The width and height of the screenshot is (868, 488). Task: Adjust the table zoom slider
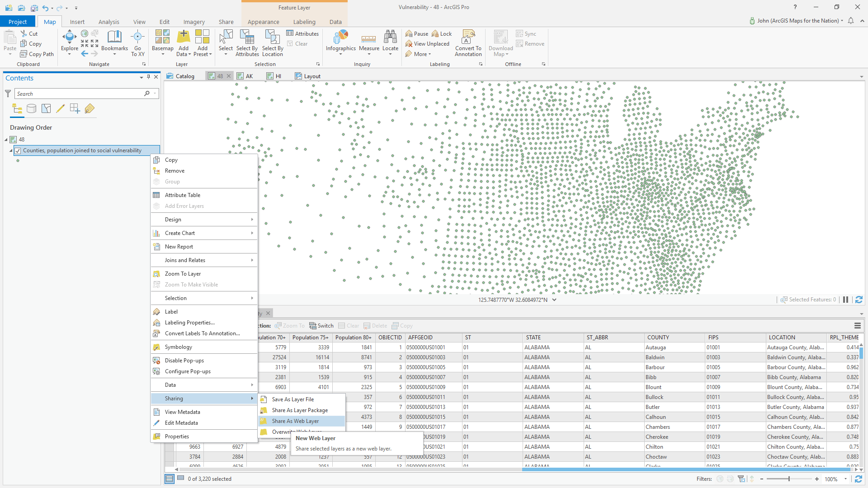789,479
